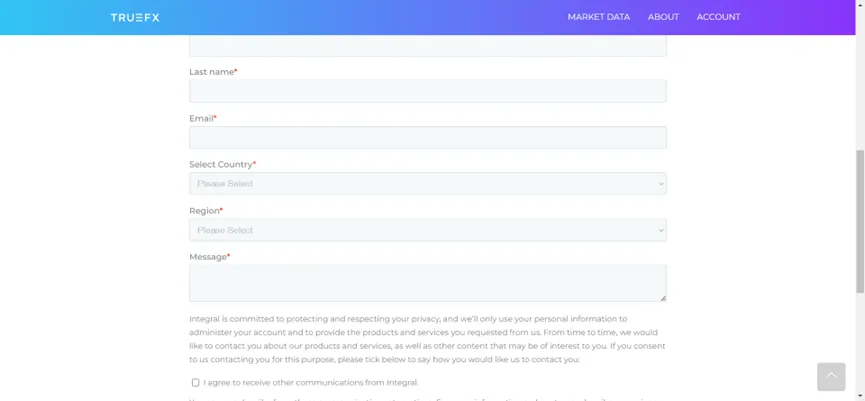
Task: Open the Region dropdown
Action: [x=428, y=230]
